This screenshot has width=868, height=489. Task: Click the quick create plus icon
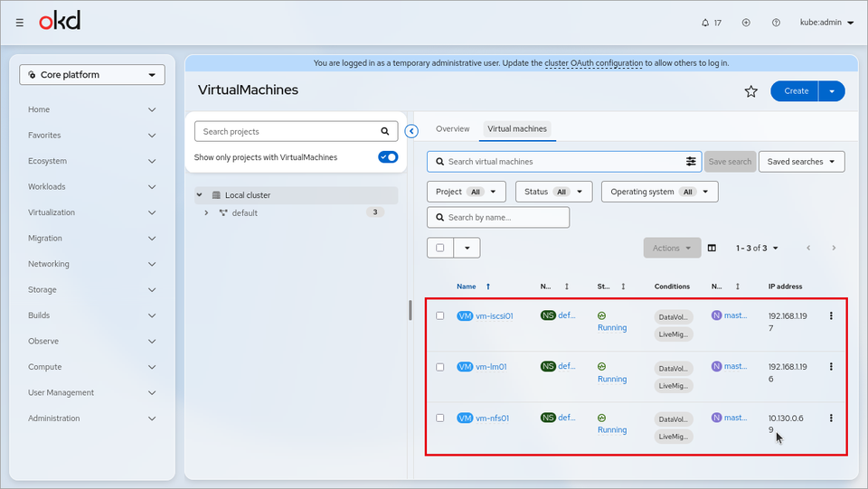click(x=746, y=23)
